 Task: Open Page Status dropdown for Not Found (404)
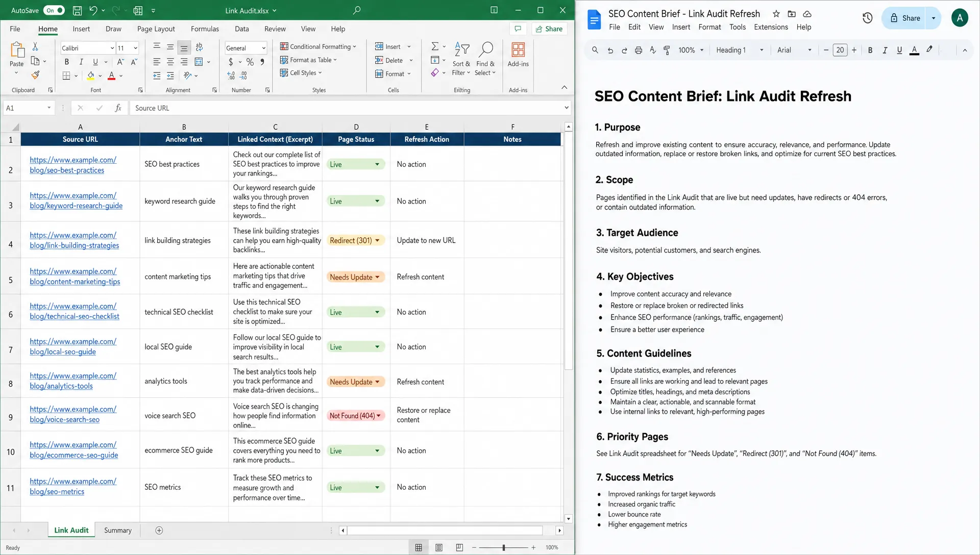coord(379,416)
